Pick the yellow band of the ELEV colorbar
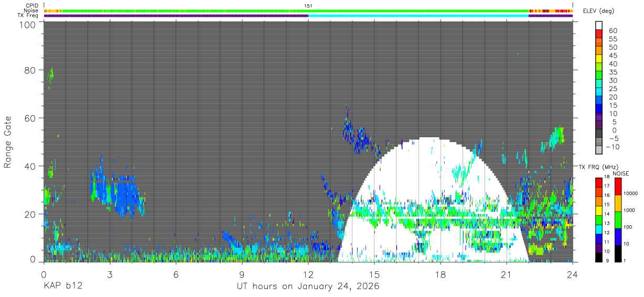This screenshot has height=297, width=644. click(599, 58)
